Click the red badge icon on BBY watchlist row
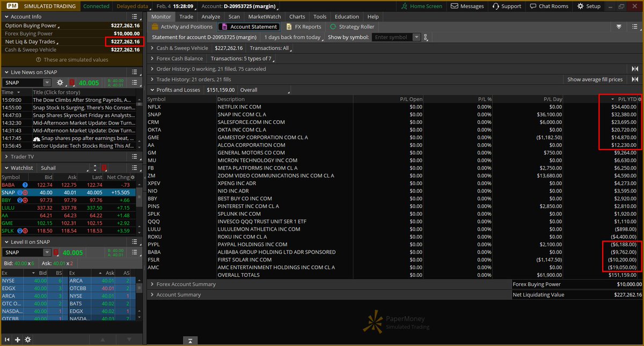 point(25,200)
